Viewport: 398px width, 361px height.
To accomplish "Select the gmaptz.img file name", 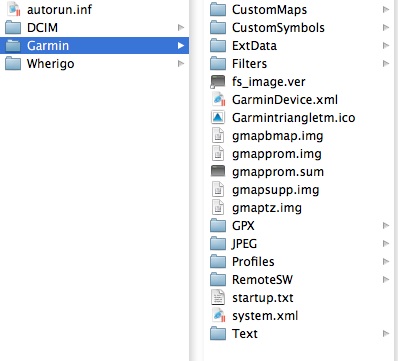I will coord(267,208).
